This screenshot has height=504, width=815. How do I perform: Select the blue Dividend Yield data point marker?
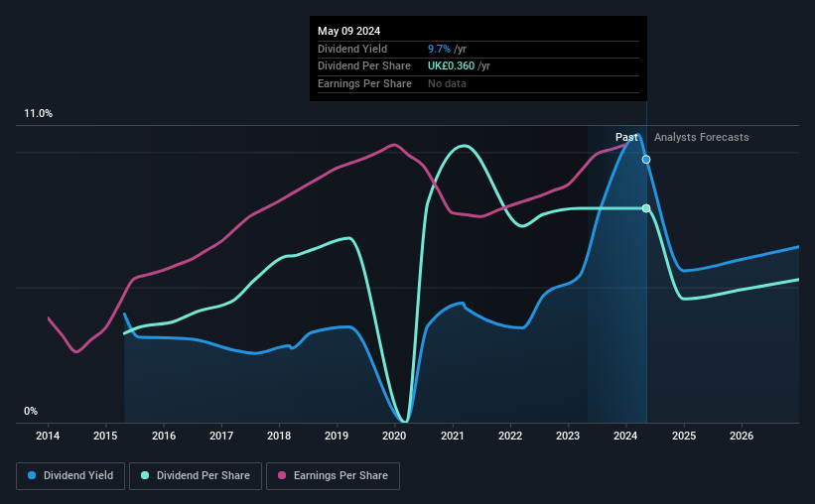(x=646, y=160)
